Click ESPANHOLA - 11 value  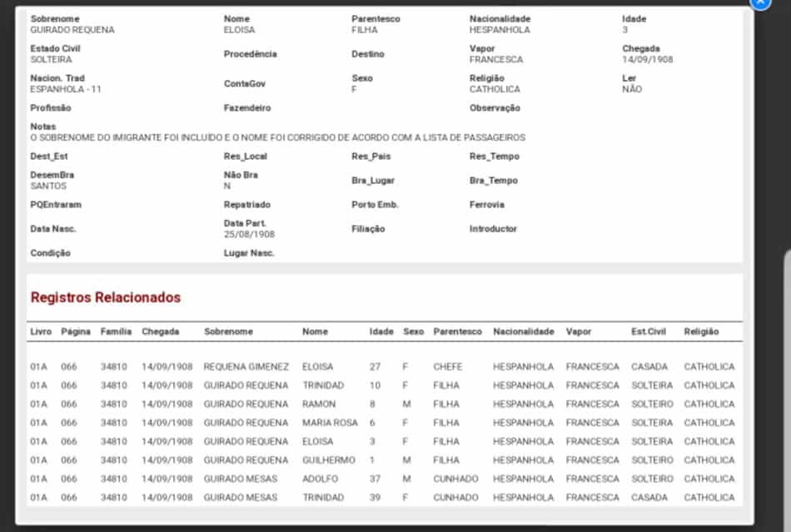[x=66, y=89]
